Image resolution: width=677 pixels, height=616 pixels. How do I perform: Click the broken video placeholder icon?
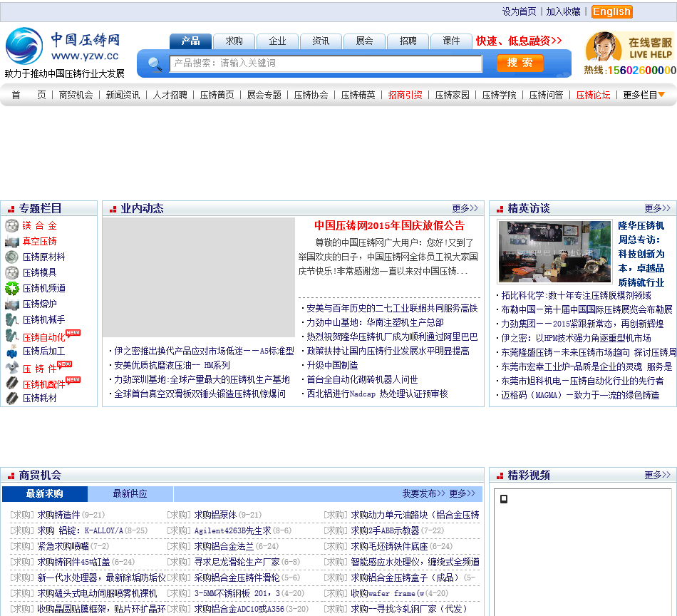(x=503, y=499)
